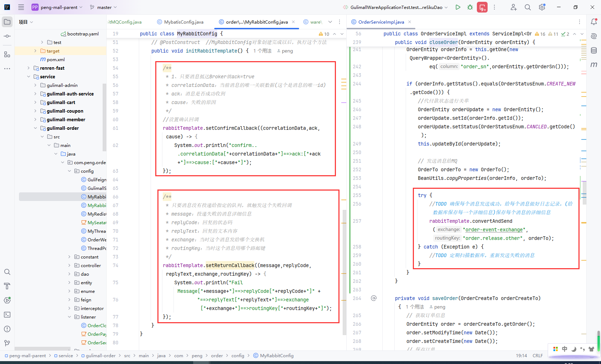Screen dimensions: 601x364
Task: Expand the controller package
Action: point(69,265)
